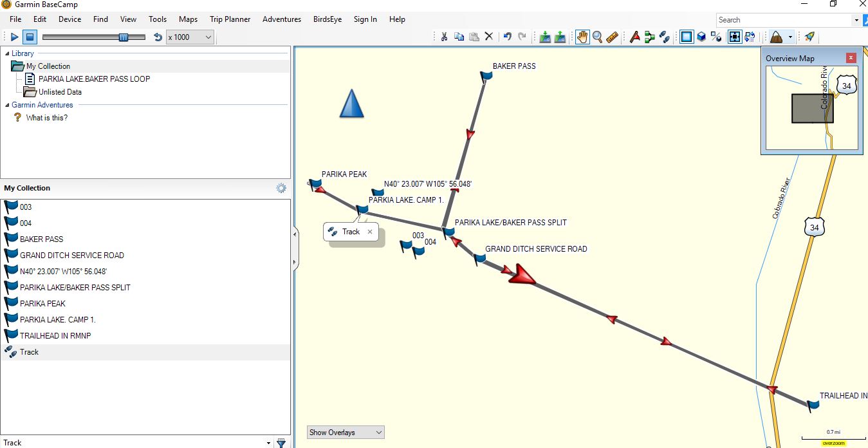The width and height of the screenshot is (868, 448).
Task: Open the Adventures menu
Action: pyautogui.click(x=282, y=19)
